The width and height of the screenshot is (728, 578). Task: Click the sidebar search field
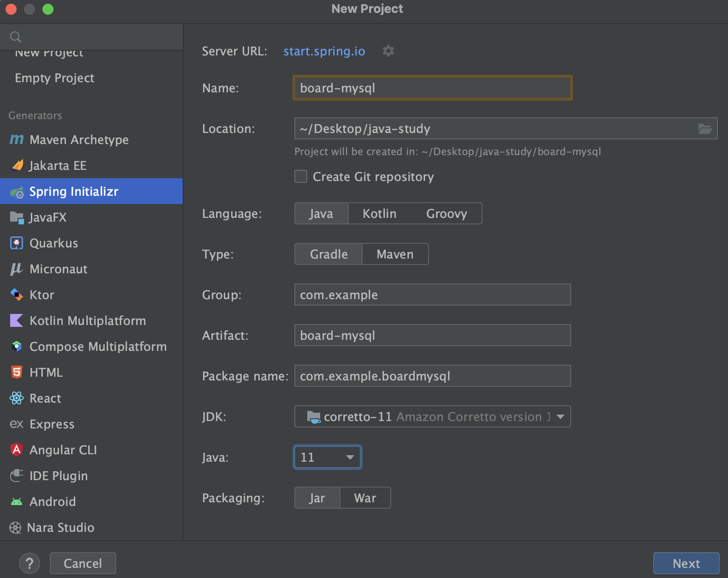pos(91,37)
